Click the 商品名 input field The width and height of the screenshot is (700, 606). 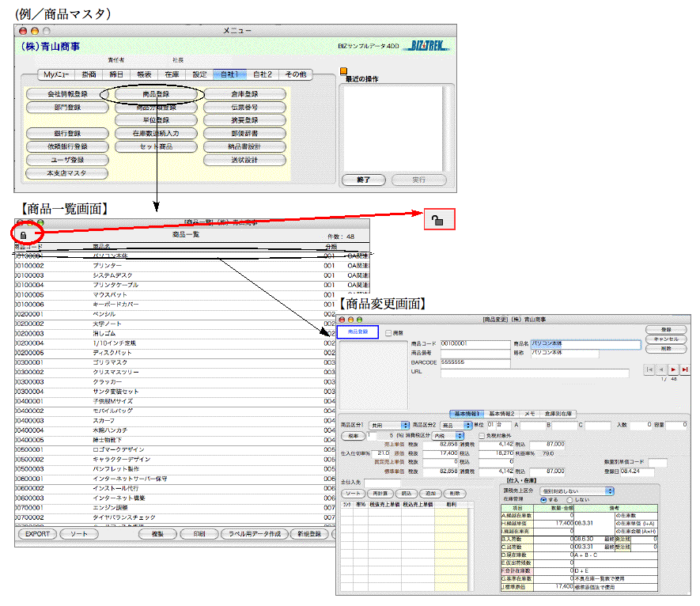(585, 344)
